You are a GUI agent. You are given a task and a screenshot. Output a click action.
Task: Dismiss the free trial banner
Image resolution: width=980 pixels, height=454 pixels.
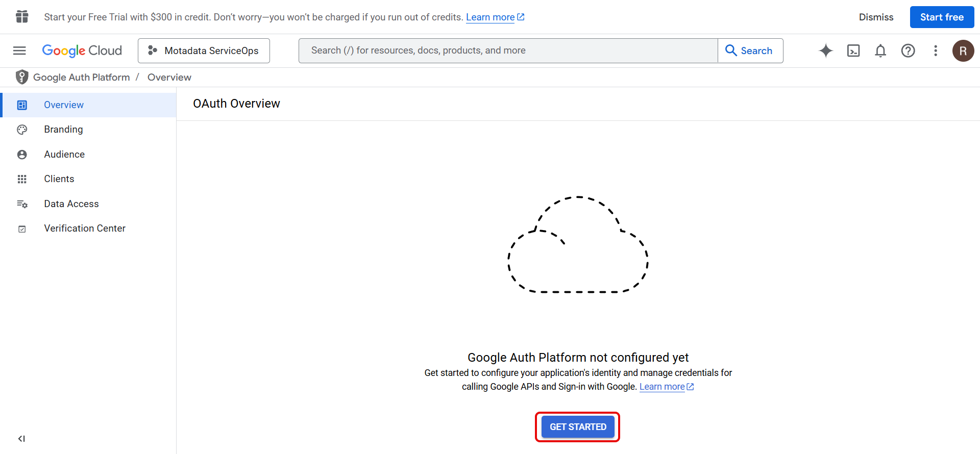point(876,17)
